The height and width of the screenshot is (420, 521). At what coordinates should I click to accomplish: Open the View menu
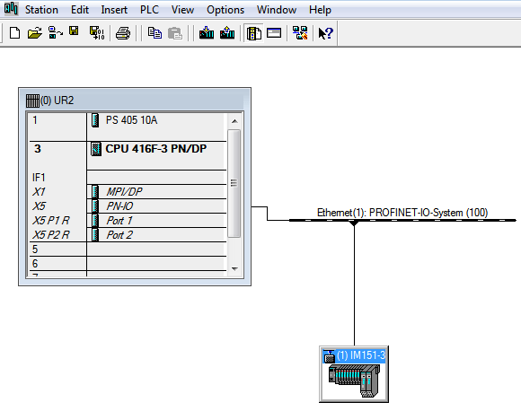(182, 10)
